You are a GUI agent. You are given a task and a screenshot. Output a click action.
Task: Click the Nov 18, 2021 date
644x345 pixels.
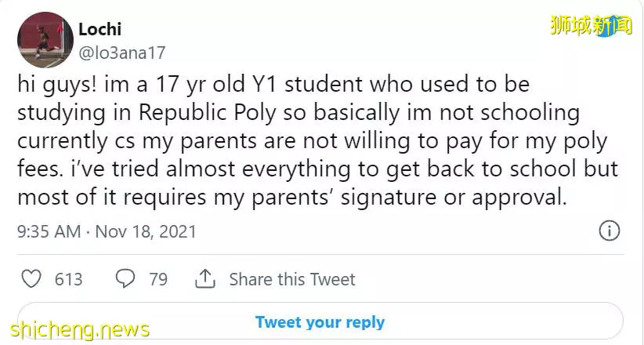click(x=146, y=231)
